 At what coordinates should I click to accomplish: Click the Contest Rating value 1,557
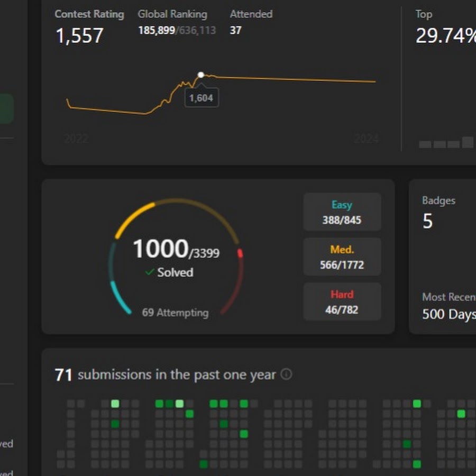[79, 36]
